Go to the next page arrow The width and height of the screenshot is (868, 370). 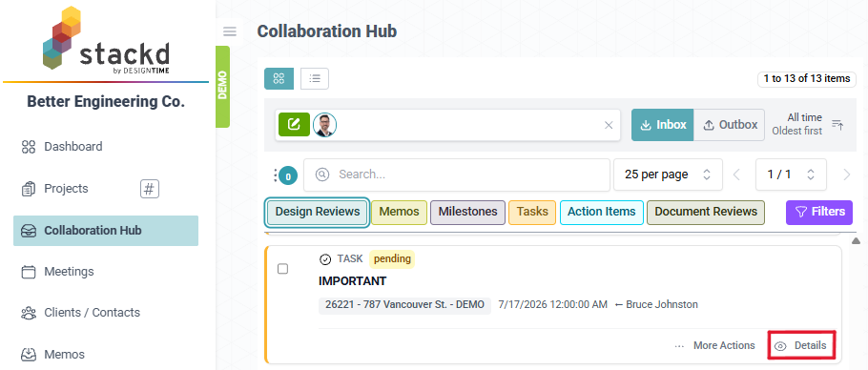[846, 175]
